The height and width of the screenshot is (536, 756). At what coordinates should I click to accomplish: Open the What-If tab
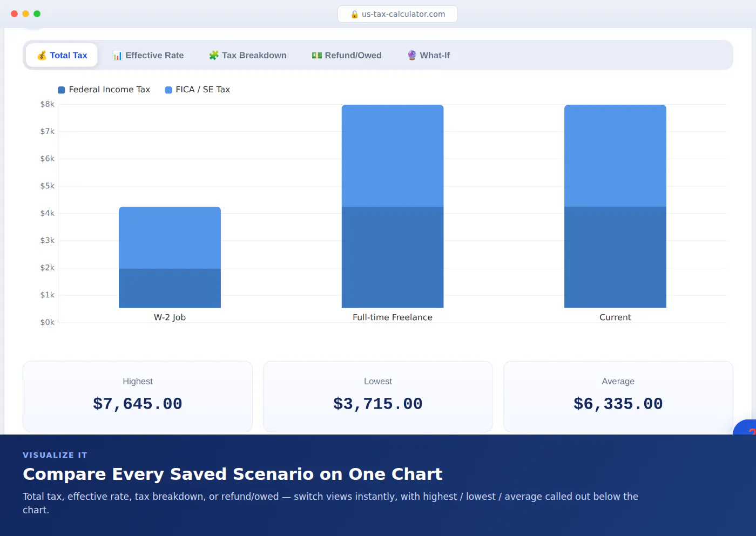429,55
